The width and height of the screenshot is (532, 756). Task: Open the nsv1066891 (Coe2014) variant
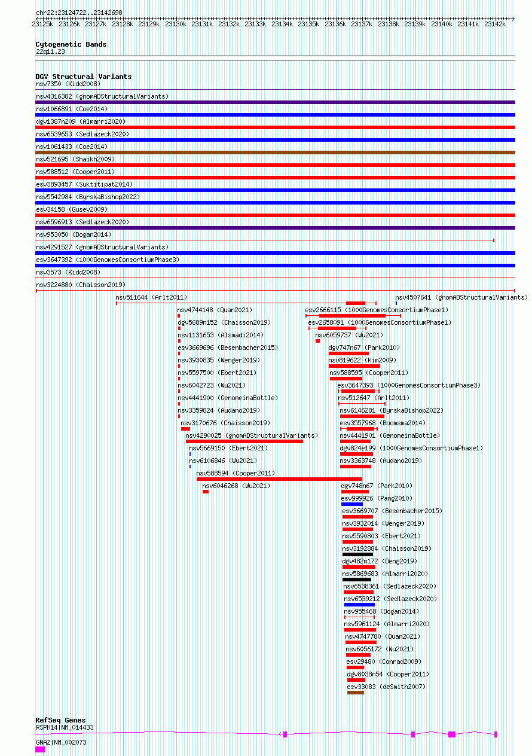coord(72,109)
